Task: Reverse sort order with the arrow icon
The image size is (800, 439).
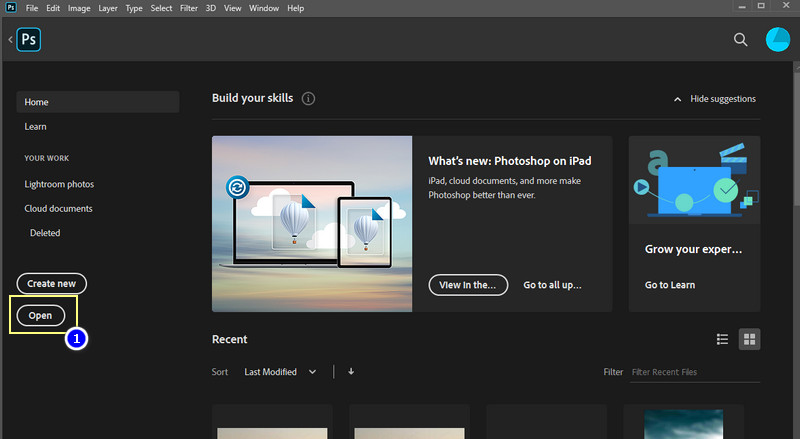Action: coord(351,372)
